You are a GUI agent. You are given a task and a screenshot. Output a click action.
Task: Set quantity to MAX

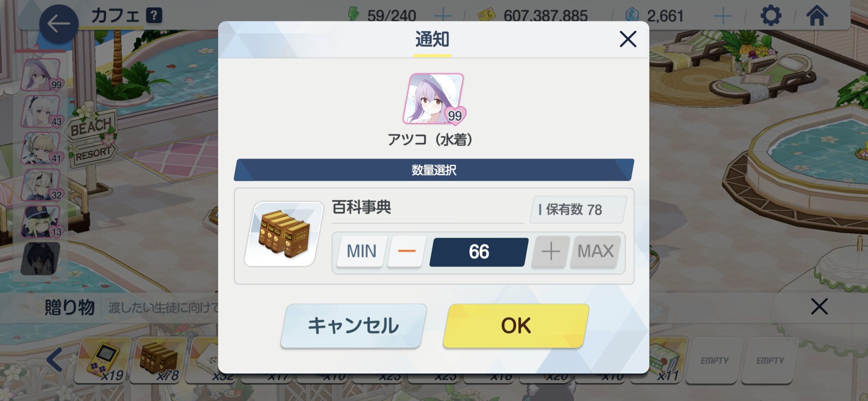click(595, 251)
